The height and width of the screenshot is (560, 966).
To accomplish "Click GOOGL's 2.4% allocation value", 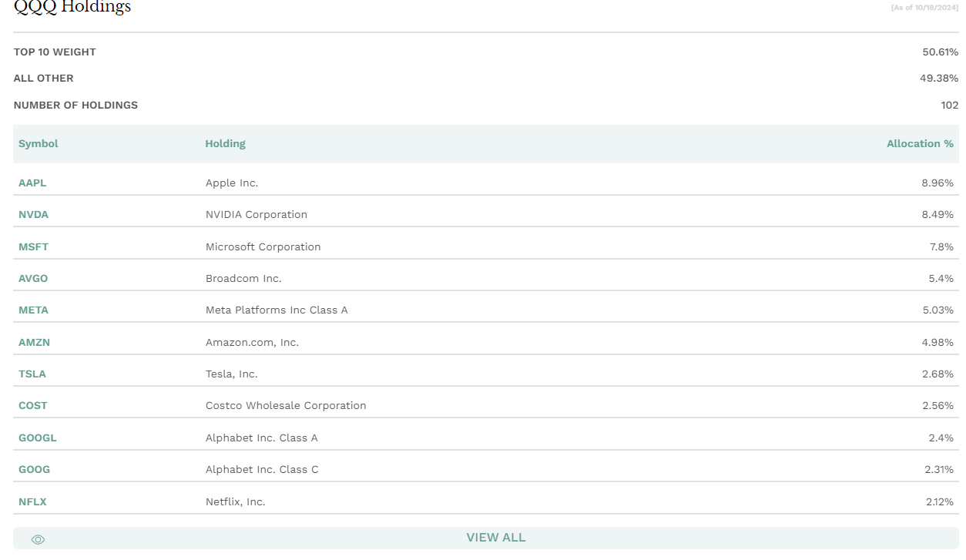I will coord(941,438).
